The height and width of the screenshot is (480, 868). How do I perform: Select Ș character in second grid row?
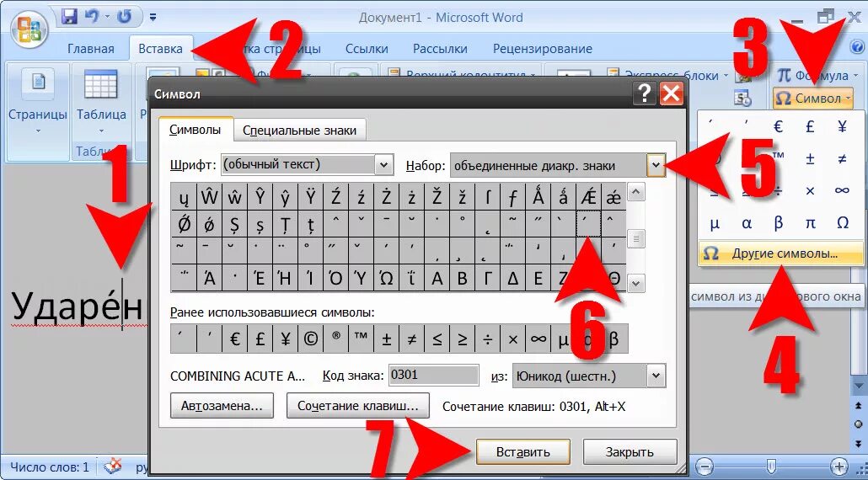234,224
